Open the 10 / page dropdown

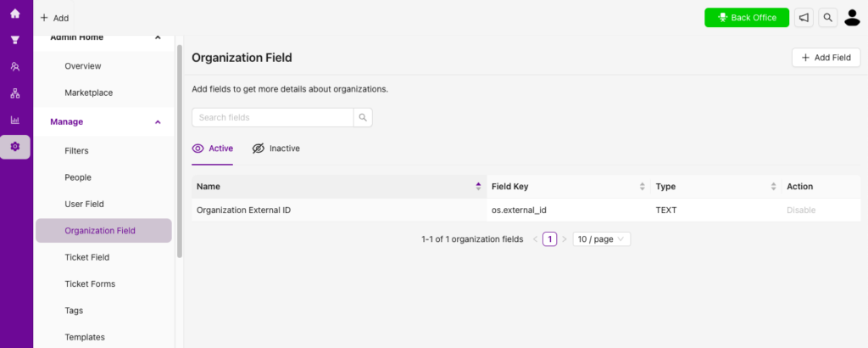tap(602, 239)
